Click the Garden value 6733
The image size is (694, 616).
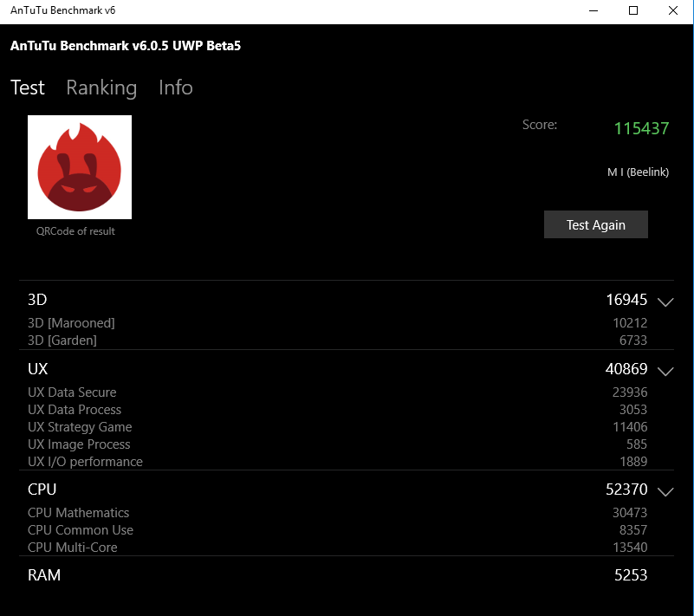click(633, 340)
